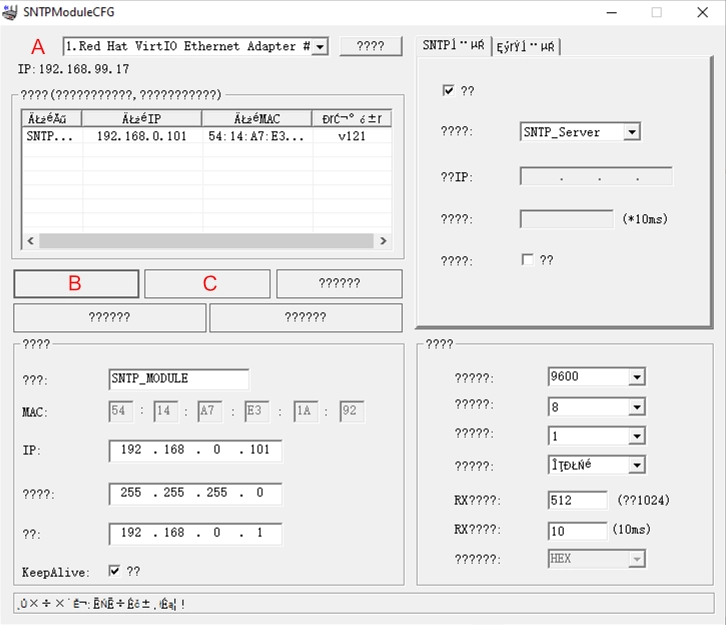
Task: Click the v121 version cell
Action: tap(352, 136)
